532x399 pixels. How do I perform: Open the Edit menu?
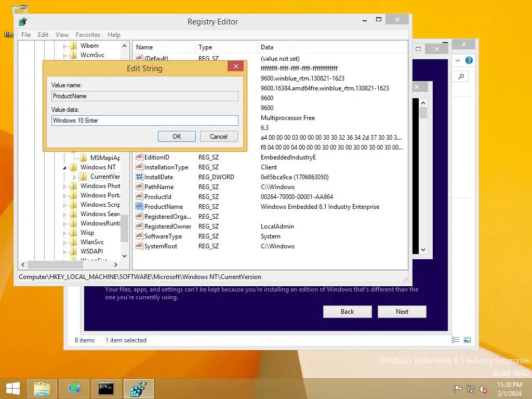click(43, 35)
